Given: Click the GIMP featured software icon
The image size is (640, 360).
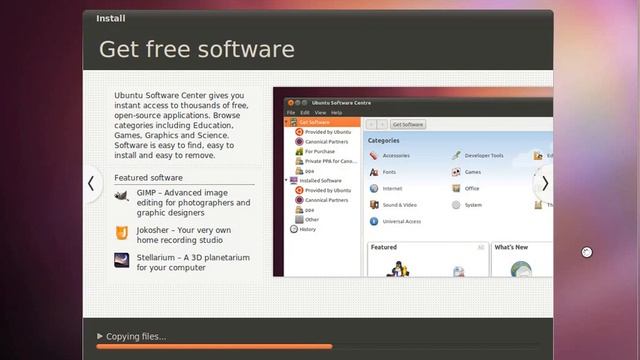Looking at the screenshot, I should [122, 196].
